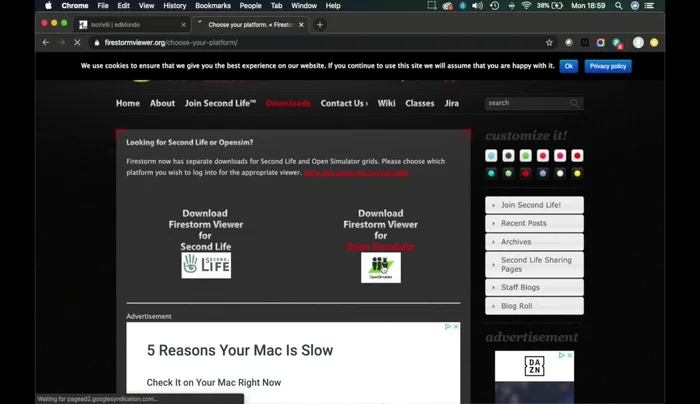Open the Apple menu
This screenshot has width=700, height=404.
tap(48, 6)
